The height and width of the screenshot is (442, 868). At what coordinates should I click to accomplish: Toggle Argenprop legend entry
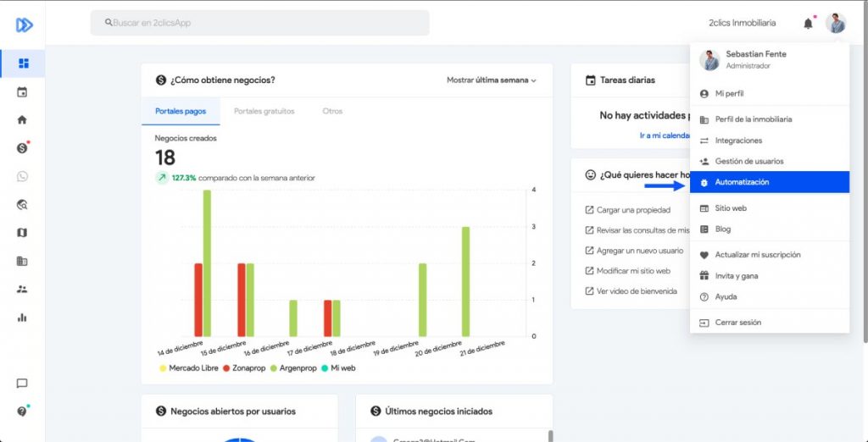click(x=292, y=367)
